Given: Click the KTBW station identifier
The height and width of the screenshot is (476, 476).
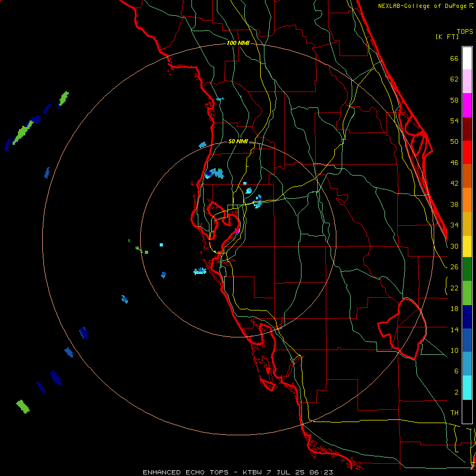Looking at the screenshot, I should tap(252, 472).
